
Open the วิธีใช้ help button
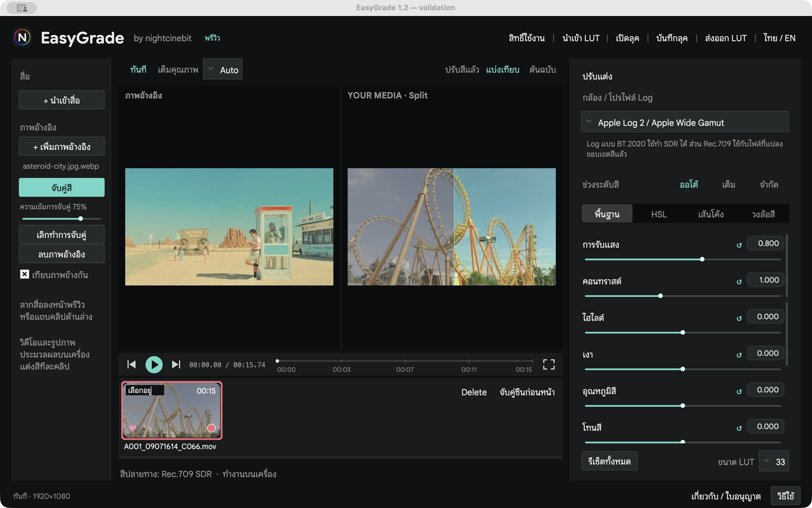[785, 496]
